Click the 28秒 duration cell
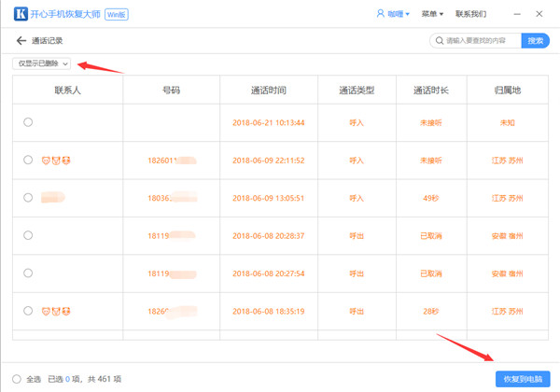 [x=431, y=312]
